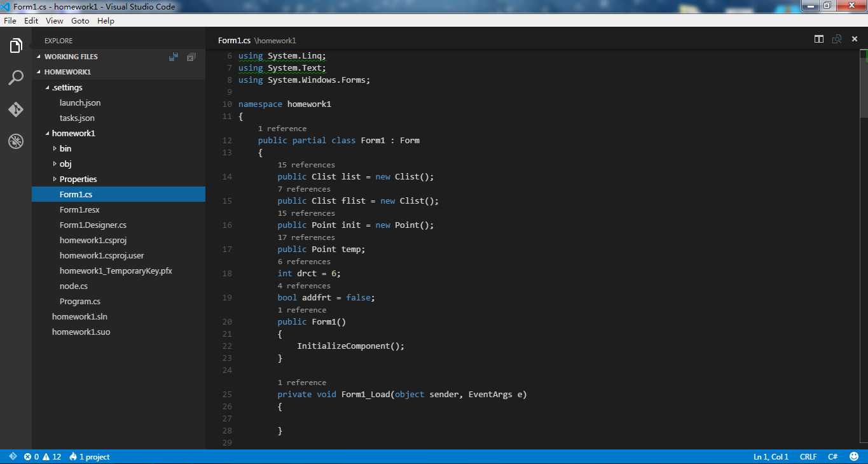Select Form1.cs in the explorer tree

coord(118,194)
